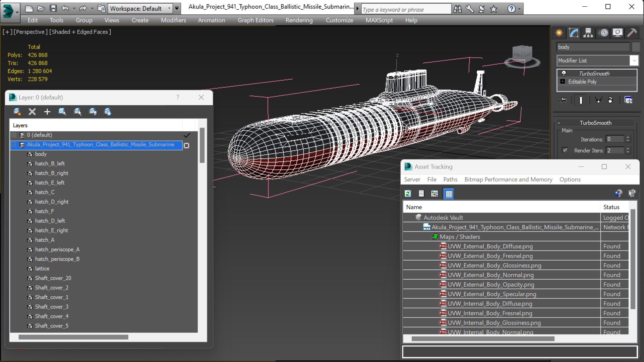The image size is (644, 362).
Task: Expand the 0 (default) layer tree
Action: pos(14,135)
